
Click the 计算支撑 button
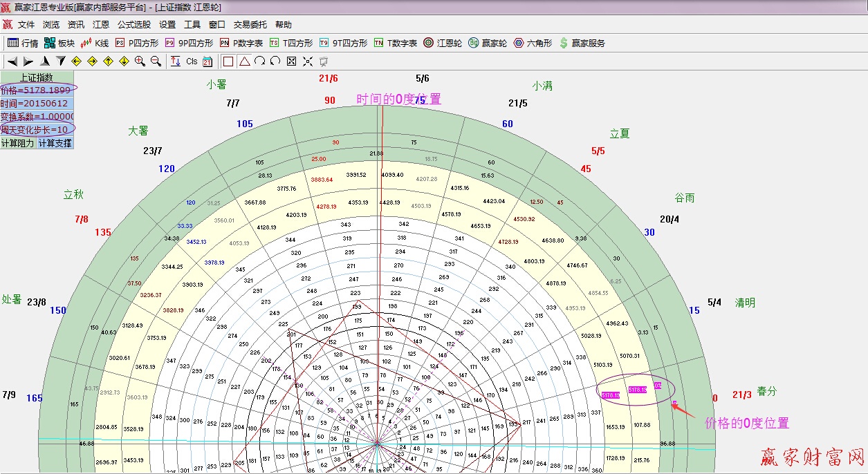[x=55, y=143]
